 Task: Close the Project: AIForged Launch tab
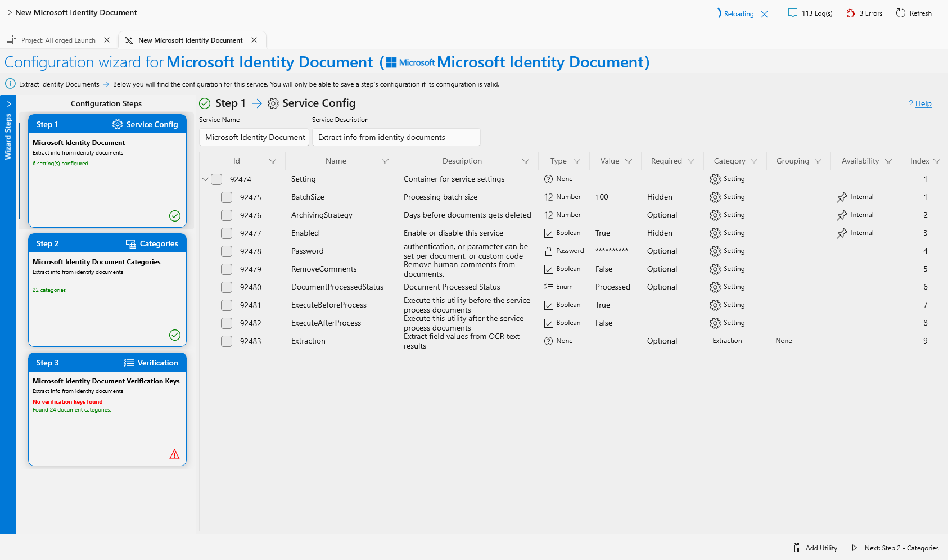click(107, 40)
